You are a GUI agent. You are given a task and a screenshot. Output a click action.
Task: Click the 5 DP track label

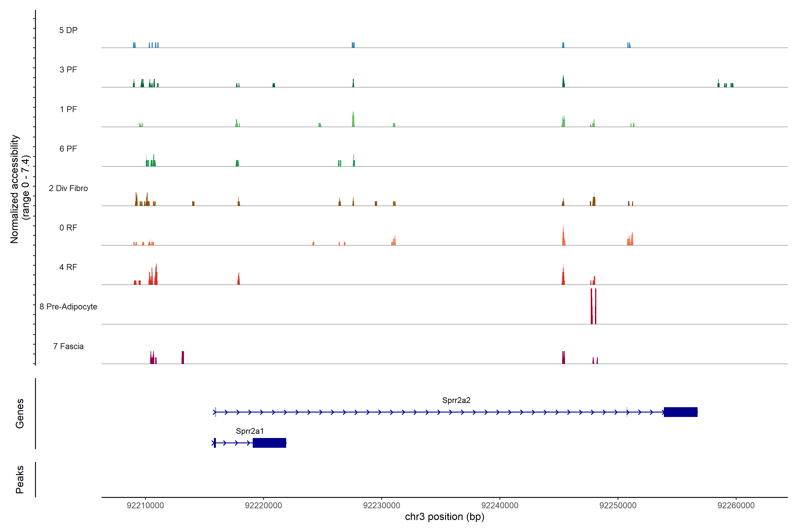[68, 30]
